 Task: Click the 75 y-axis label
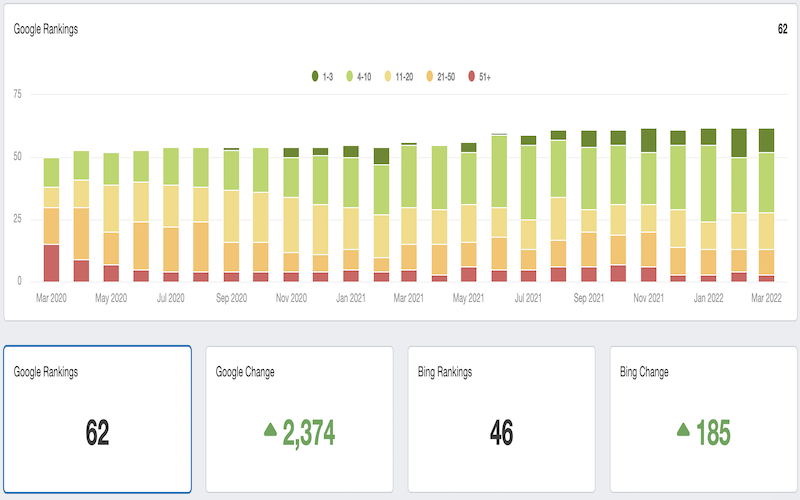[17, 94]
